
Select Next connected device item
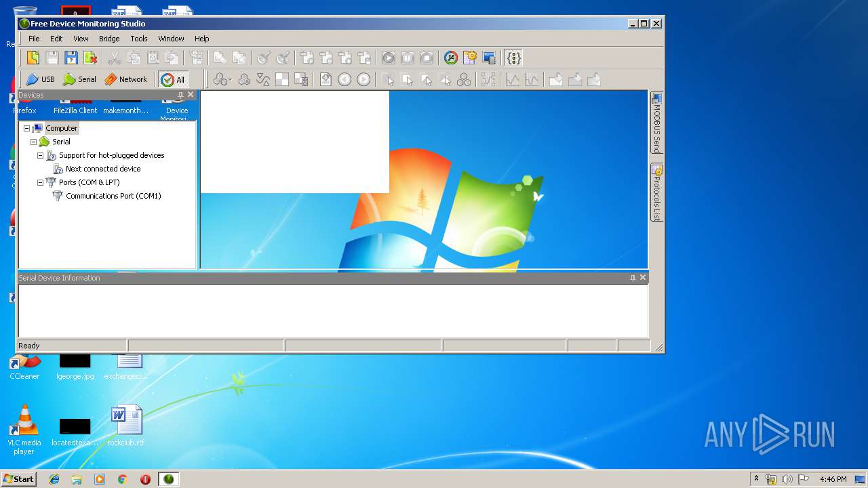(x=103, y=169)
